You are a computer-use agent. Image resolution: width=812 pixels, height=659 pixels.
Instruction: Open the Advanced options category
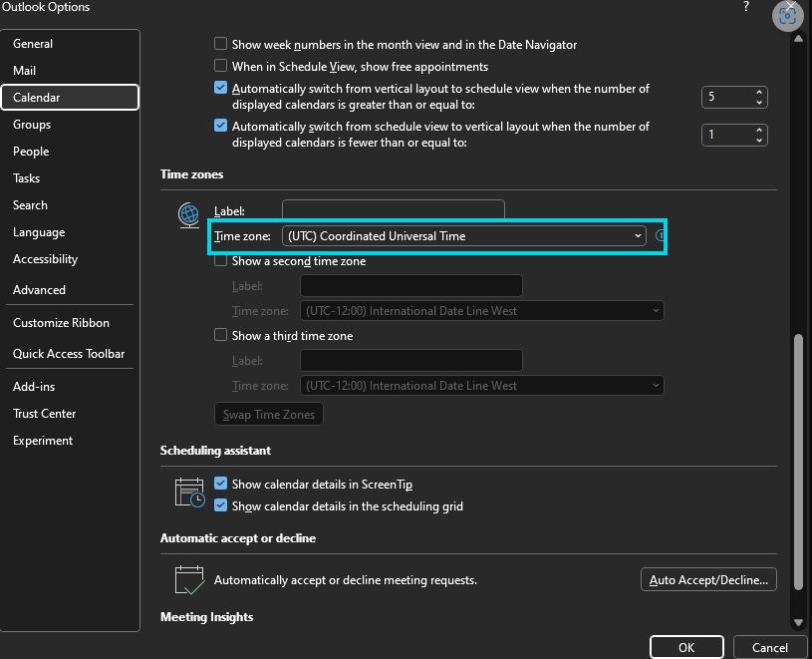[x=70, y=289]
